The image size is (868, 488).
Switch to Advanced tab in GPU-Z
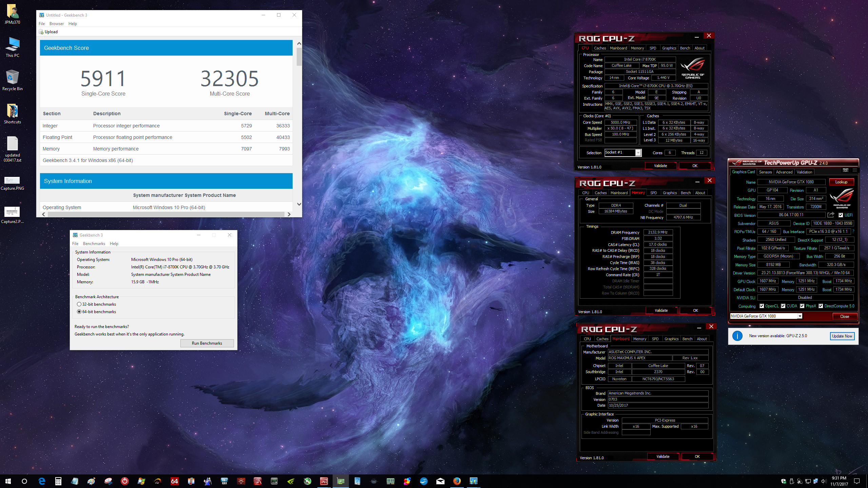point(784,172)
